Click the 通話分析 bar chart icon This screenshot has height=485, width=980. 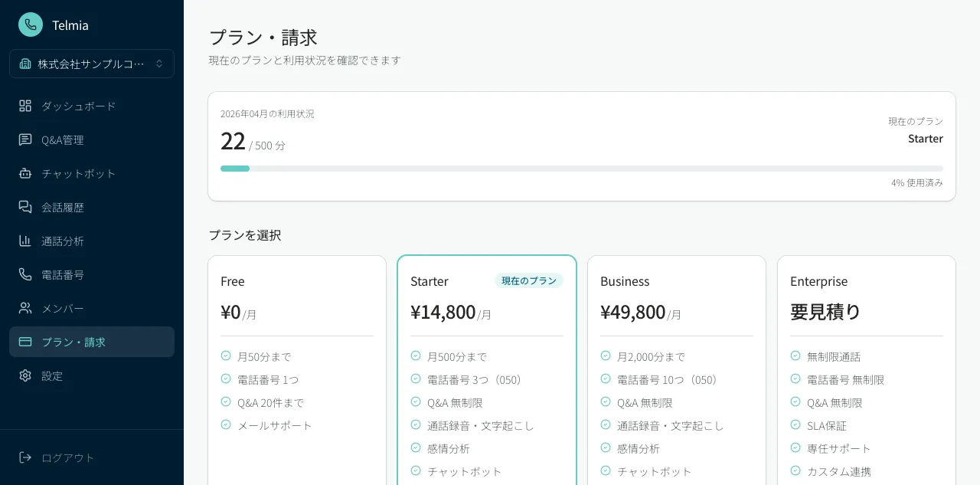pyautogui.click(x=25, y=241)
